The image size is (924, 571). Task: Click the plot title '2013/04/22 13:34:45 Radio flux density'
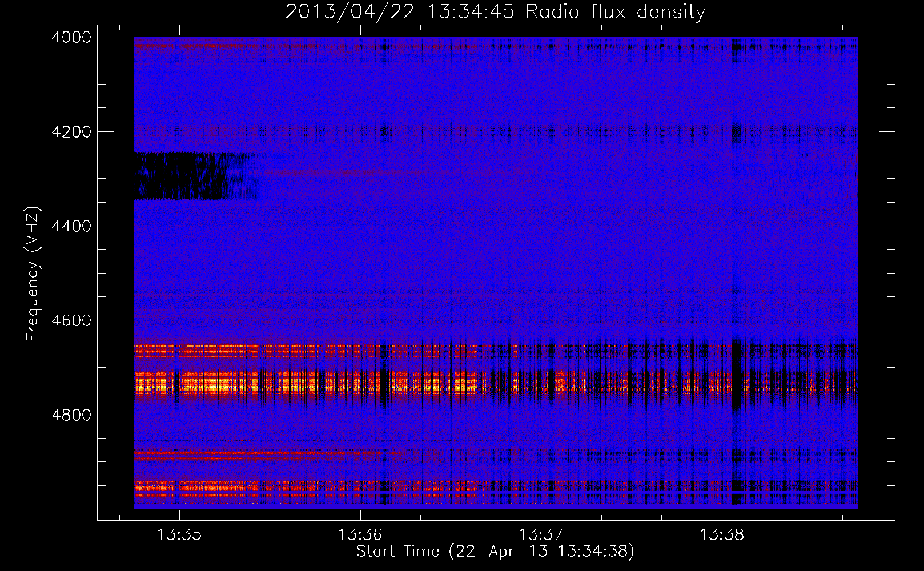495,11
